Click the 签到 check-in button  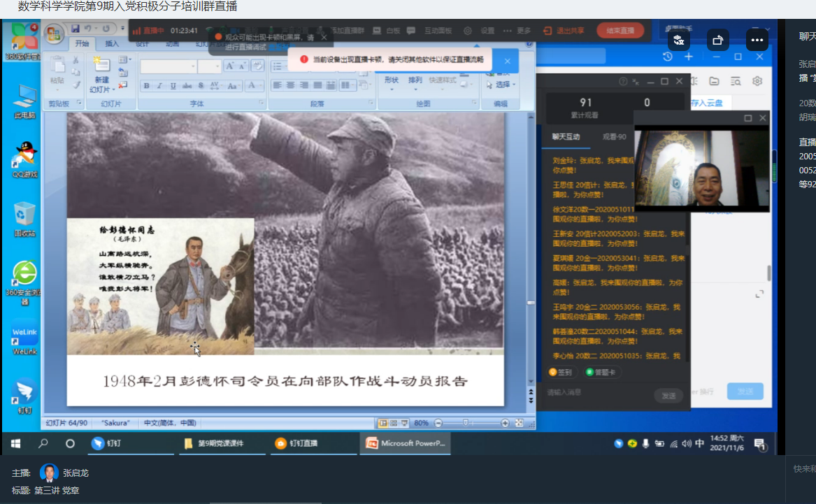point(561,373)
